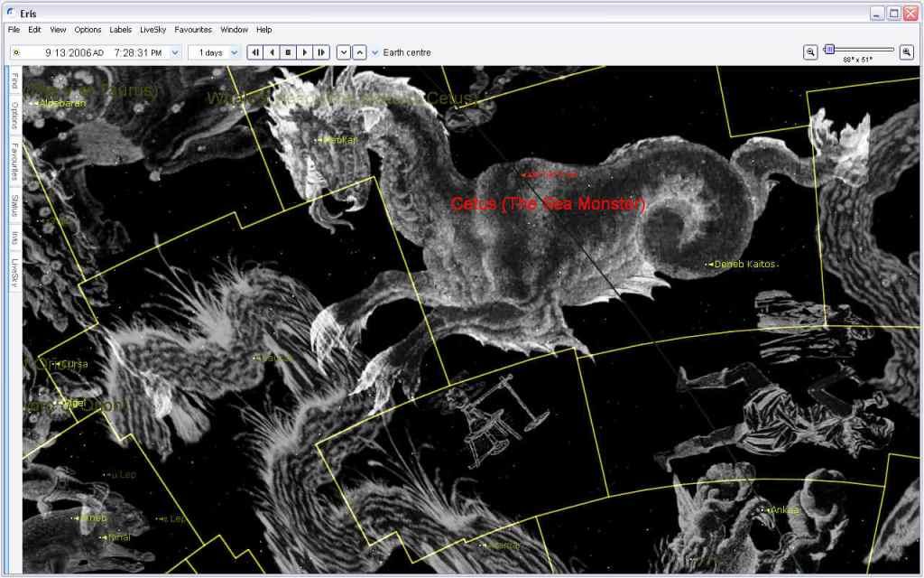The image size is (924, 578).
Task: Open the LiveSky menu
Action: point(153,30)
